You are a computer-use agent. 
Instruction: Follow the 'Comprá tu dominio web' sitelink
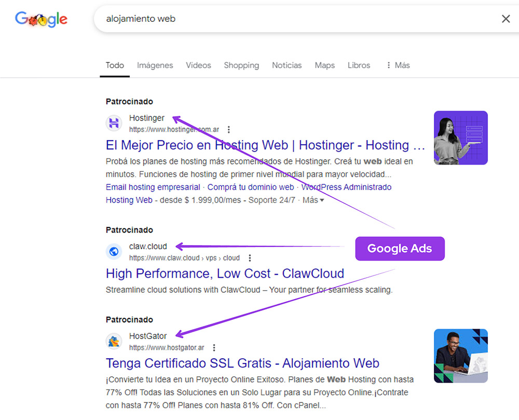pos(251,187)
